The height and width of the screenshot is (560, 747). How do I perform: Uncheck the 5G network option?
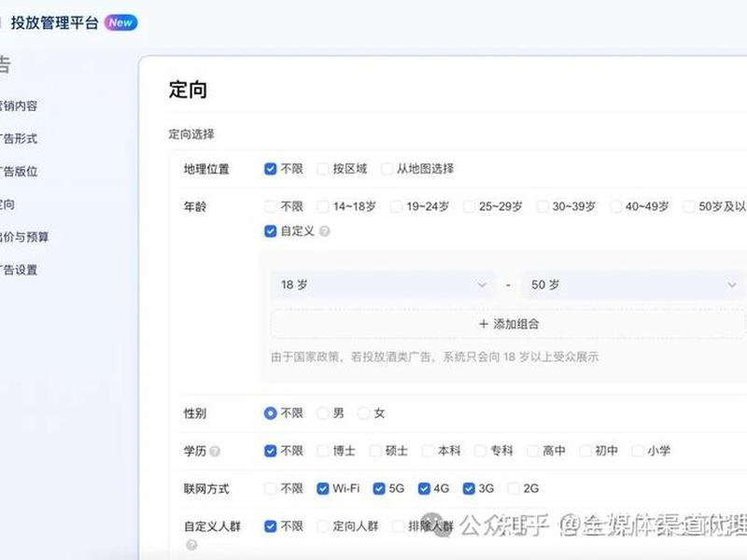tap(379, 488)
